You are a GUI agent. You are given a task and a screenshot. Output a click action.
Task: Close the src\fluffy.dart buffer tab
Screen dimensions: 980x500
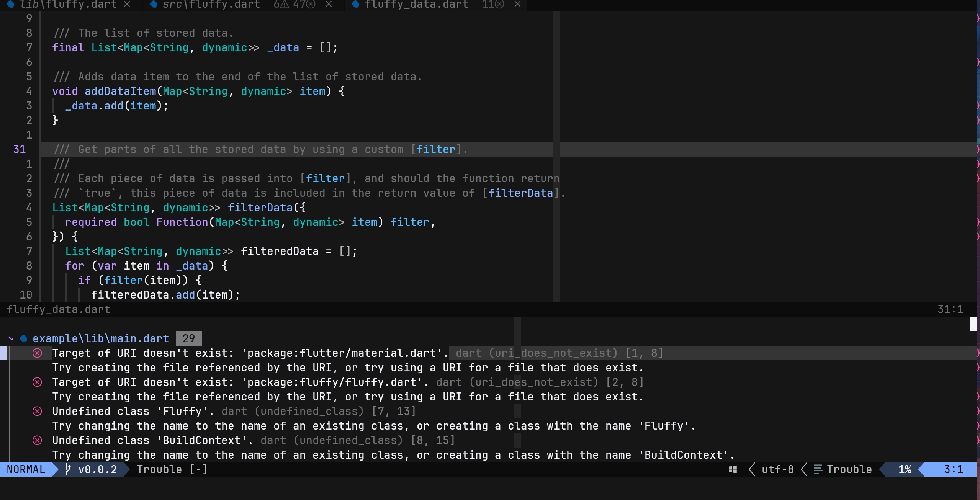[329, 5]
